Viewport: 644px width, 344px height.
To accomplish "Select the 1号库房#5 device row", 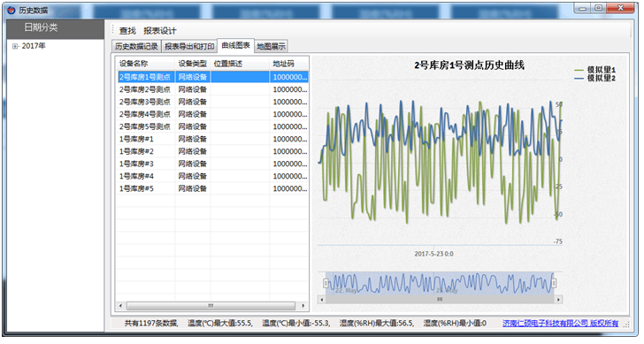I will [212, 188].
